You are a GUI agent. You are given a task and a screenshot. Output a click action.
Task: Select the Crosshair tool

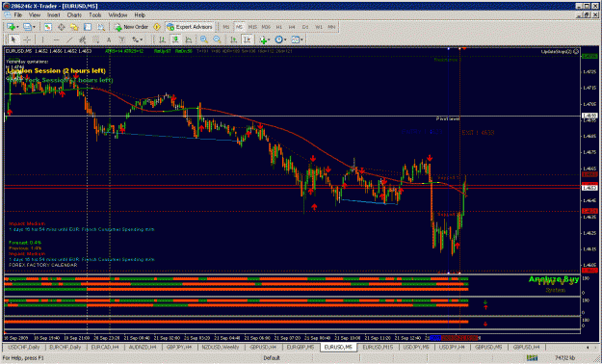coord(27,39)
